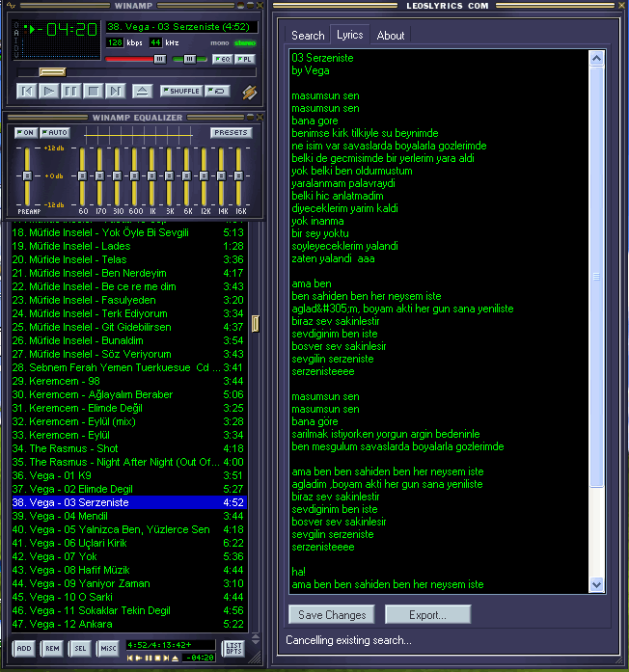
Task: Open the playlist SEL menu
Action: pos(80,649)
